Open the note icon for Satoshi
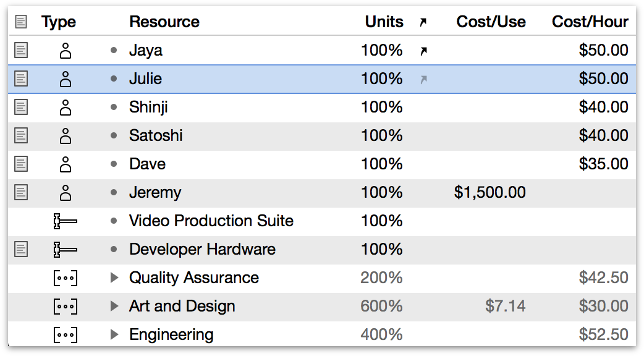The width and height of the screenshot is (644, 356). 21,135
